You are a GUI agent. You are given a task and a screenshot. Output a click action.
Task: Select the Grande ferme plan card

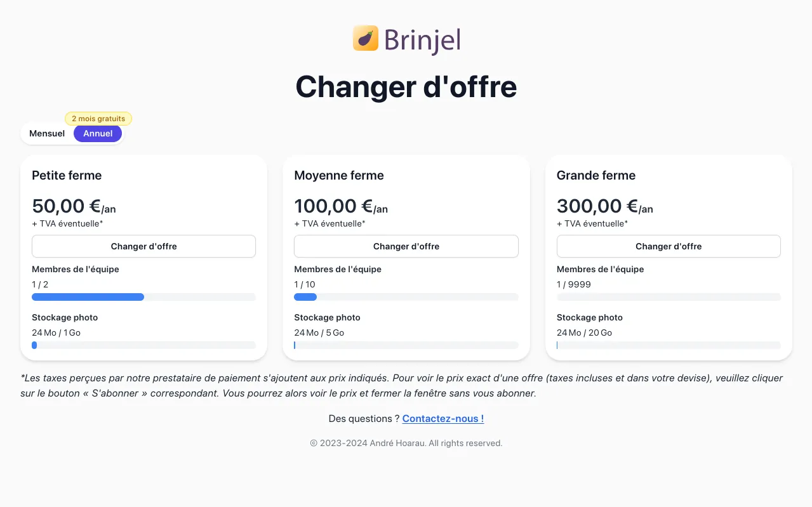669,176
